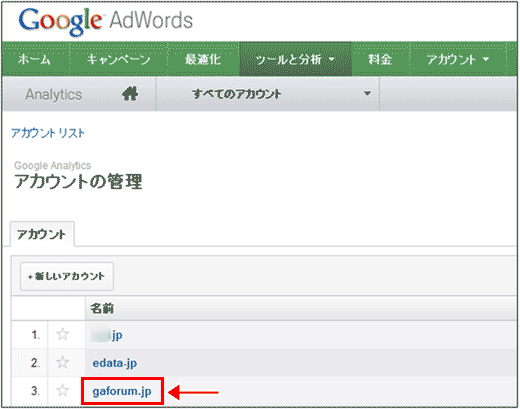This screenshot has height=409, width=520.
Task: Click the Google AdWords logo
Action: [x=106, y=21]
